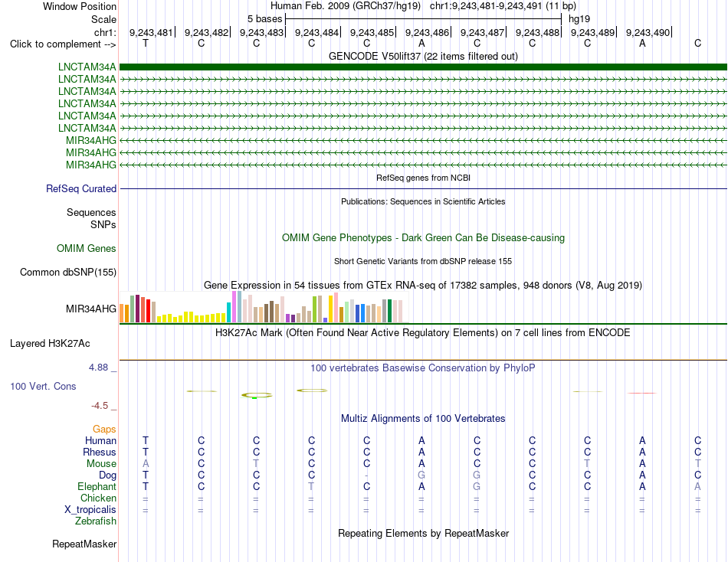Click the cyan bar in the GTEx expression chart

click(x=229, y=312)
